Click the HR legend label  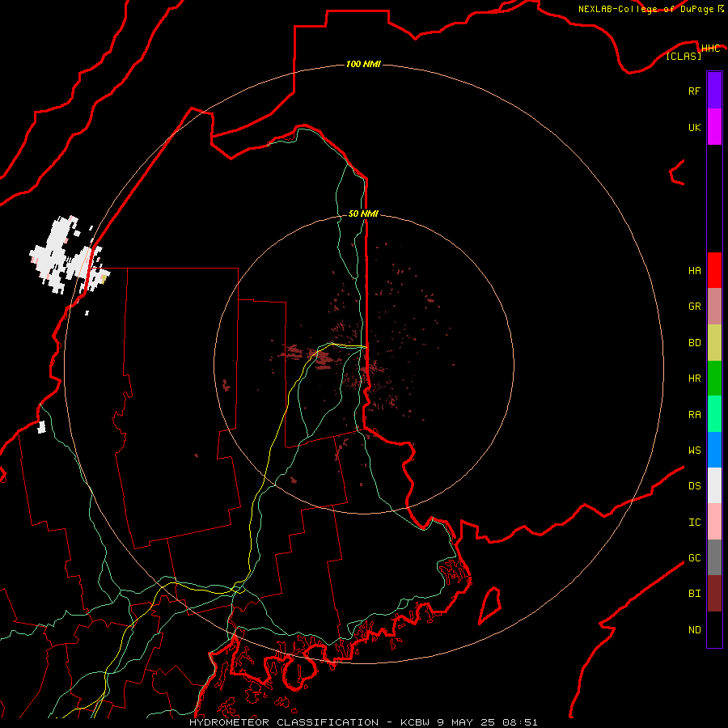pyautogui.click(x=694, y=379)
